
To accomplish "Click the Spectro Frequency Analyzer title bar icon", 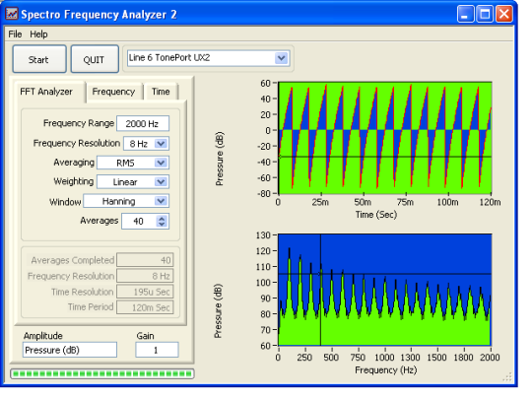I will tap(12, 14).
